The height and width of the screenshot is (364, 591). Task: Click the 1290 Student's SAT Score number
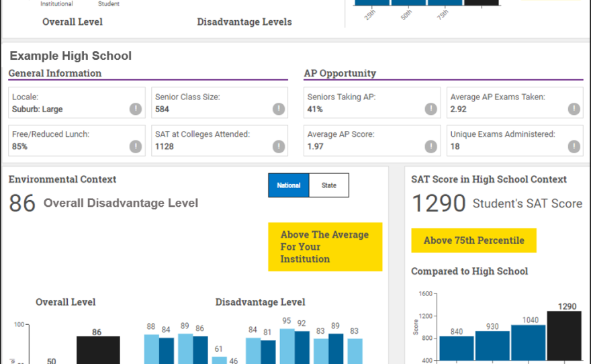click(x=439, y=203)
